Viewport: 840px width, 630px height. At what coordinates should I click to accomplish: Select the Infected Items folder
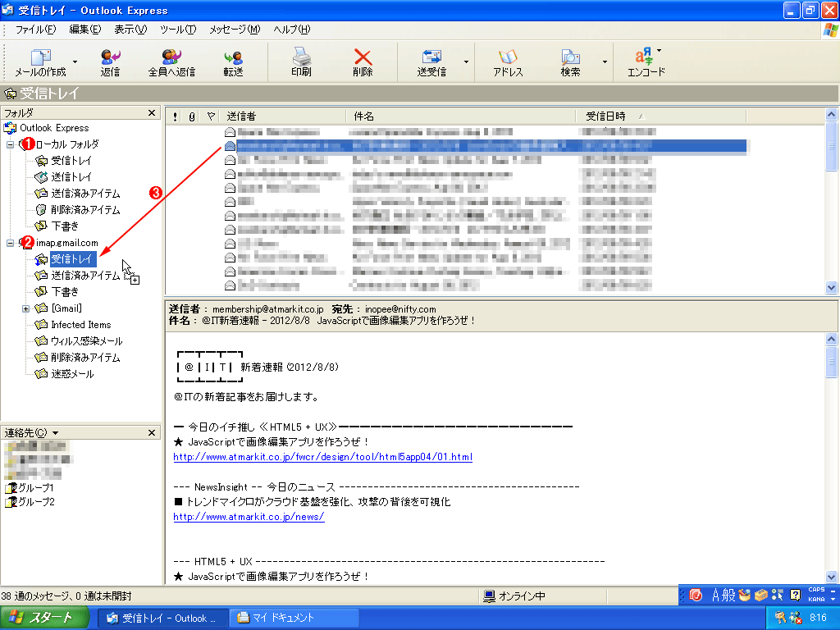pos(80,325)
